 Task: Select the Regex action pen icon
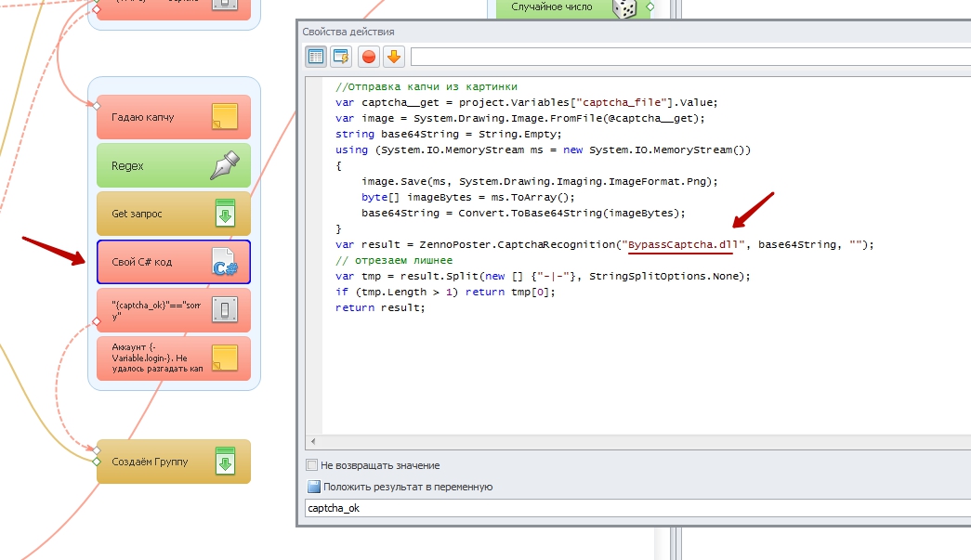coord(224,165)
